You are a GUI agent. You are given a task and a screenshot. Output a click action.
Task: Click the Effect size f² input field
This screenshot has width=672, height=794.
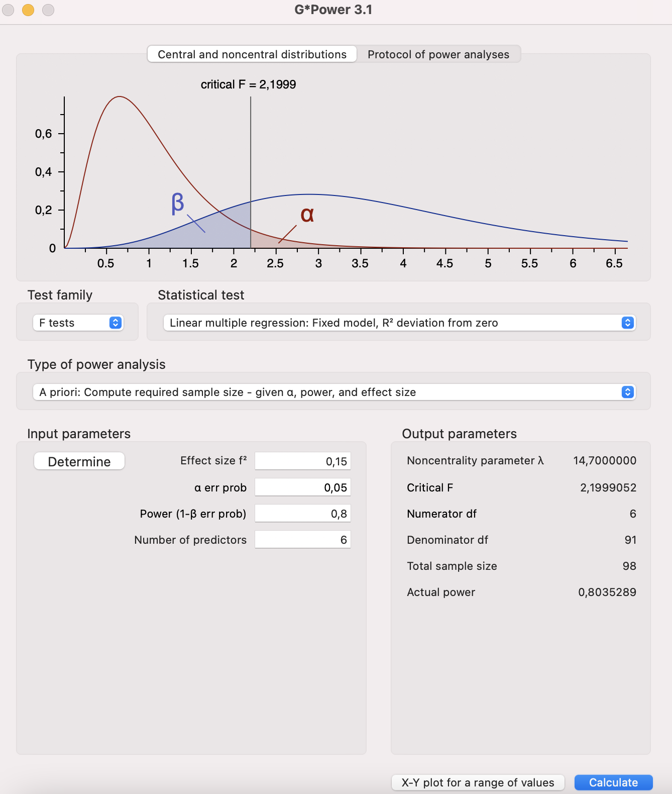point(303,461)
